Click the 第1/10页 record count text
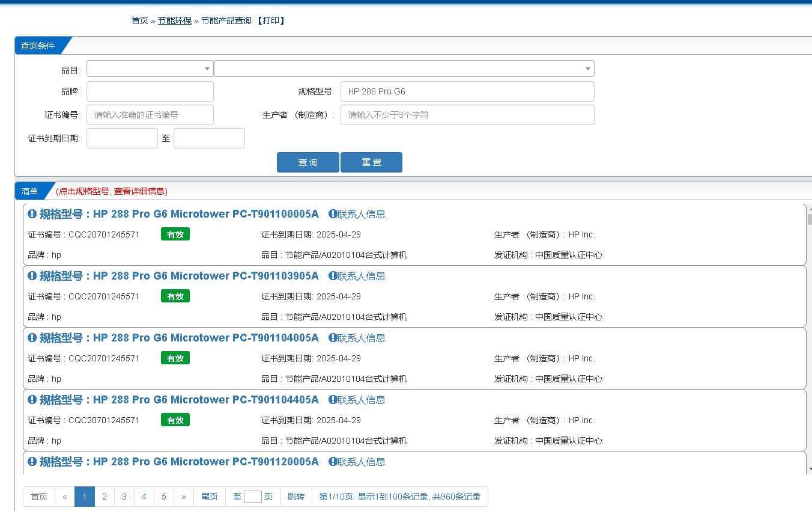812x511 pixels. (x=400, y=497)
